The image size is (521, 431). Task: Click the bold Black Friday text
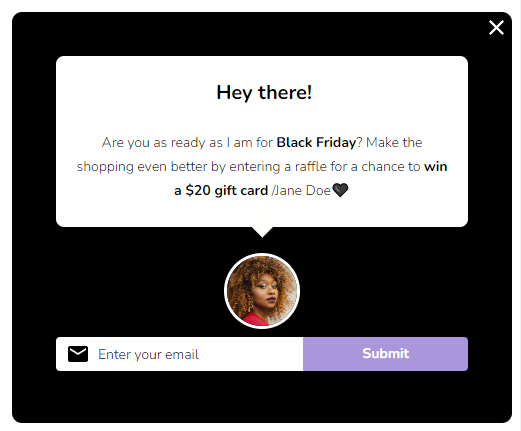pyautogui.click(x=316, y=142)
